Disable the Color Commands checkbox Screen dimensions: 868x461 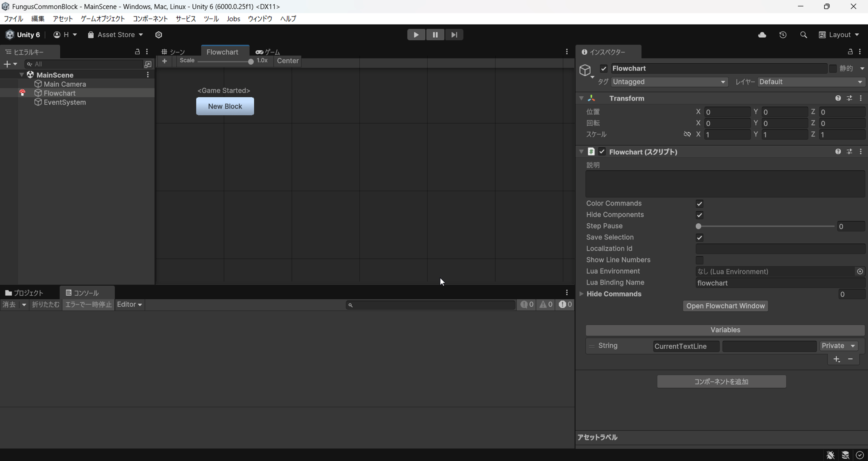[699, 203]
